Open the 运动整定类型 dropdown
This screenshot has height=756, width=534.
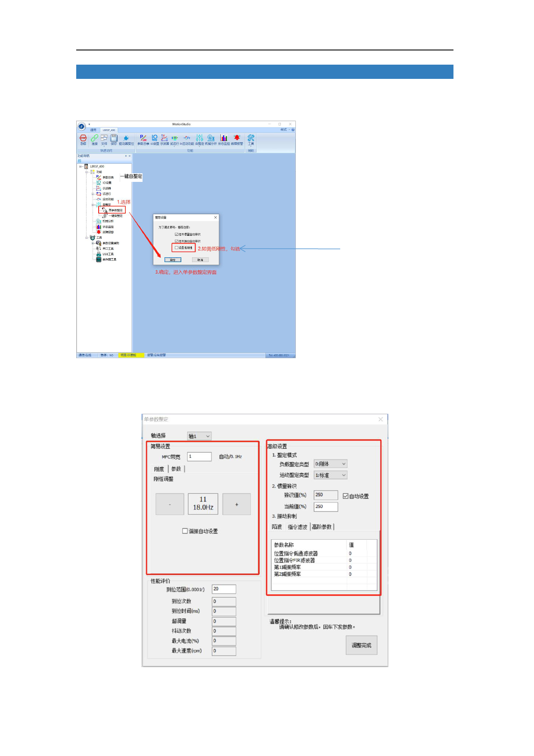[330, 475]
